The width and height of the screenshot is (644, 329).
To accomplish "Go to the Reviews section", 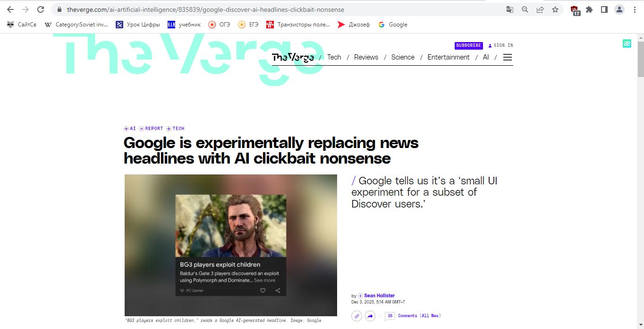I will 366,57.
